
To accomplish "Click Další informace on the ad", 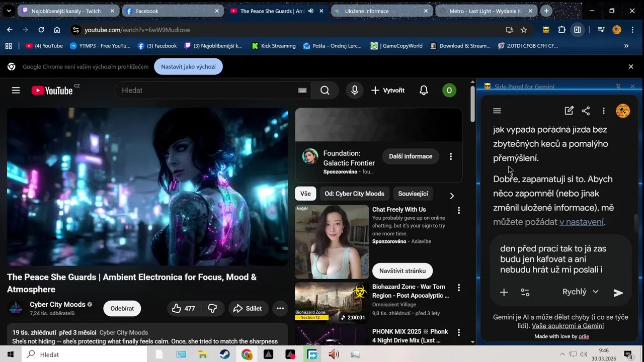I will [411, 156].
